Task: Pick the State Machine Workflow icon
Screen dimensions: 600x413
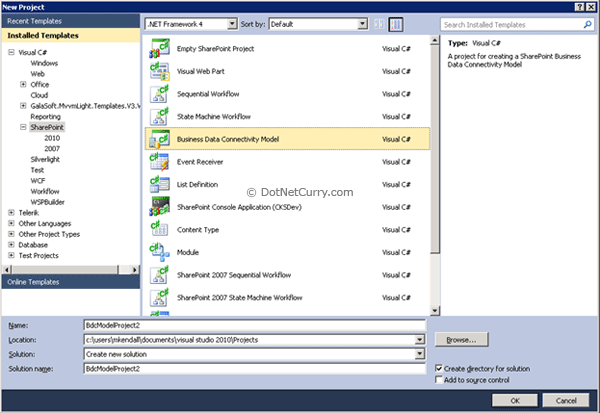Action: click(x=159, y=116)
